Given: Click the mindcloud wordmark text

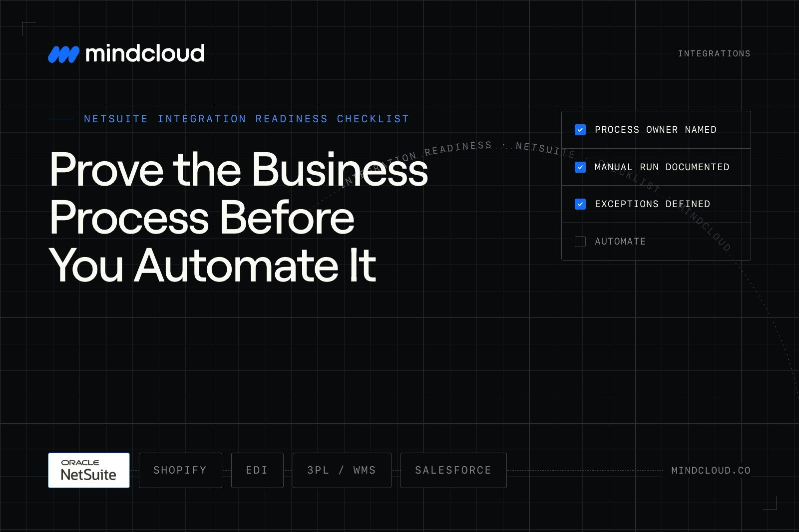Looking at the screenshot, I should (145, 53).
